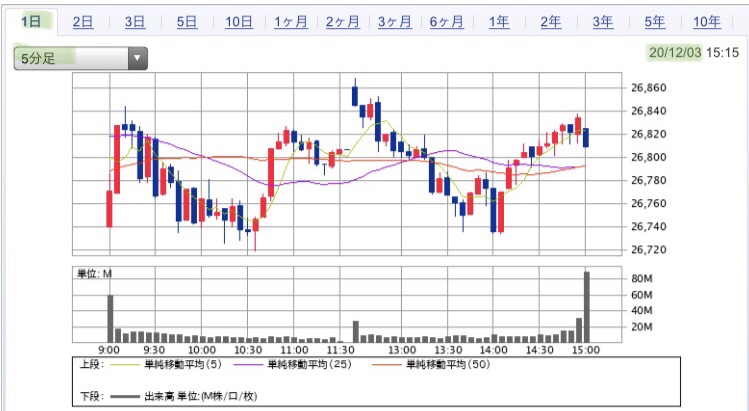Show the 3年 chart period

pos(603,22)
